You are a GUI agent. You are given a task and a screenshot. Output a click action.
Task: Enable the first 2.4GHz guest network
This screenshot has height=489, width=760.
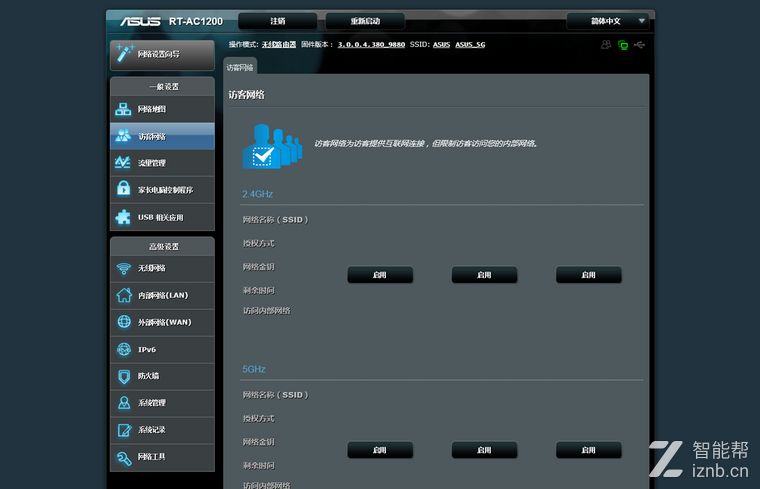pos(380,275)
